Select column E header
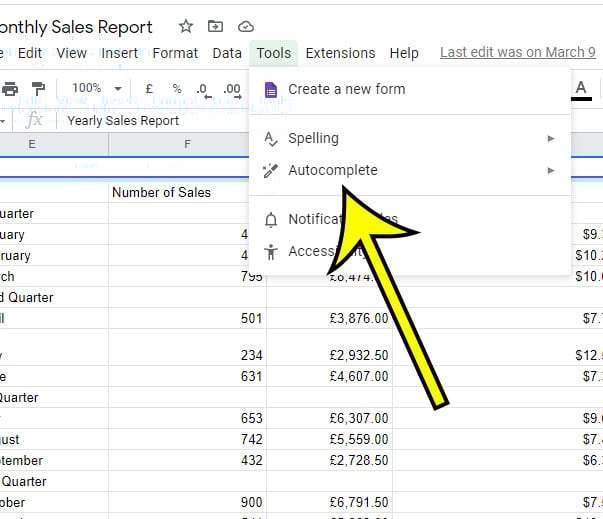603x519 pixels. [54, 145]
